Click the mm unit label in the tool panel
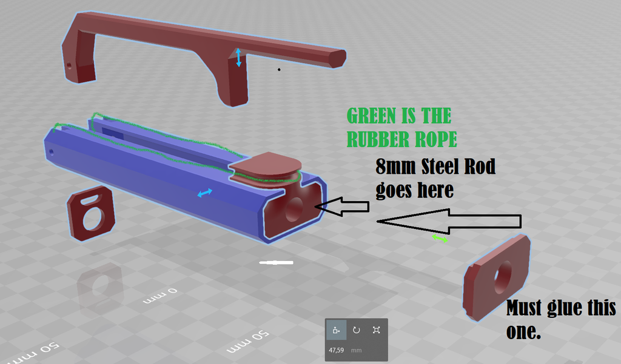The image size is (621, 364). coord(355,350)
